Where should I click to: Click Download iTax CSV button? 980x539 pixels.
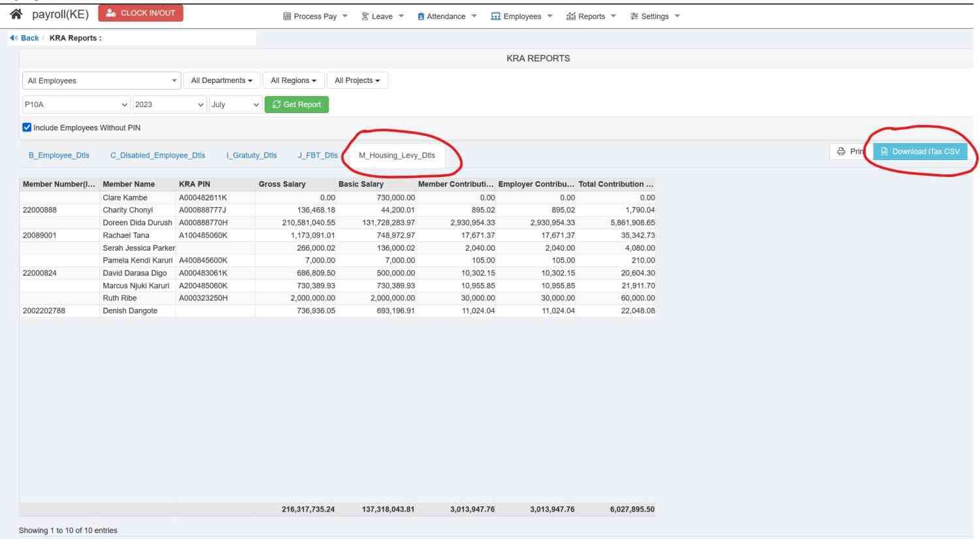[x=920, y=152]
